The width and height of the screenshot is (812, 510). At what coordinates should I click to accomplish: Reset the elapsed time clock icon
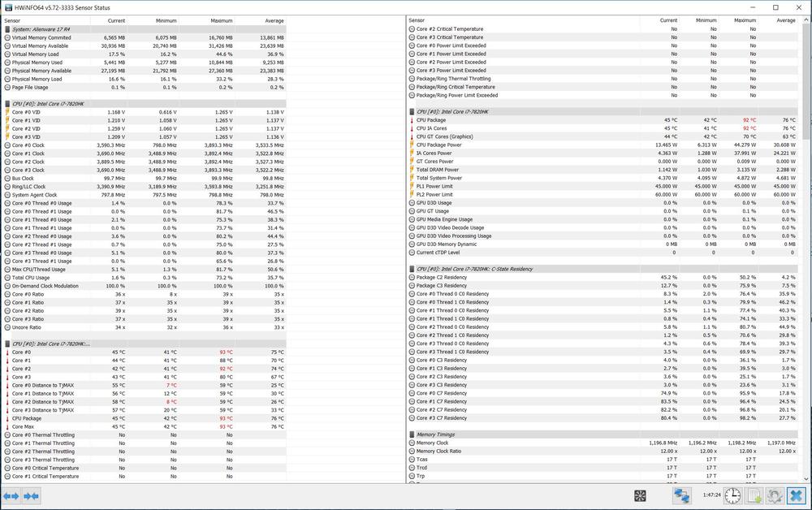732,495
